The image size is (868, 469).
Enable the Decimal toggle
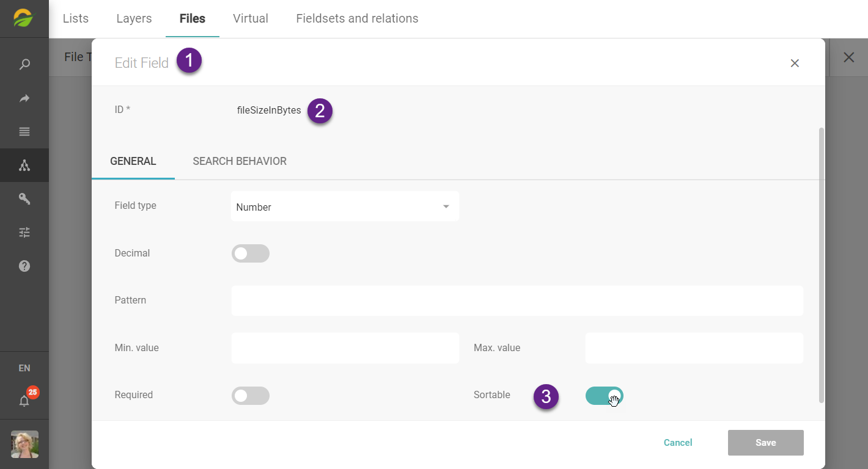coord(250,253)
